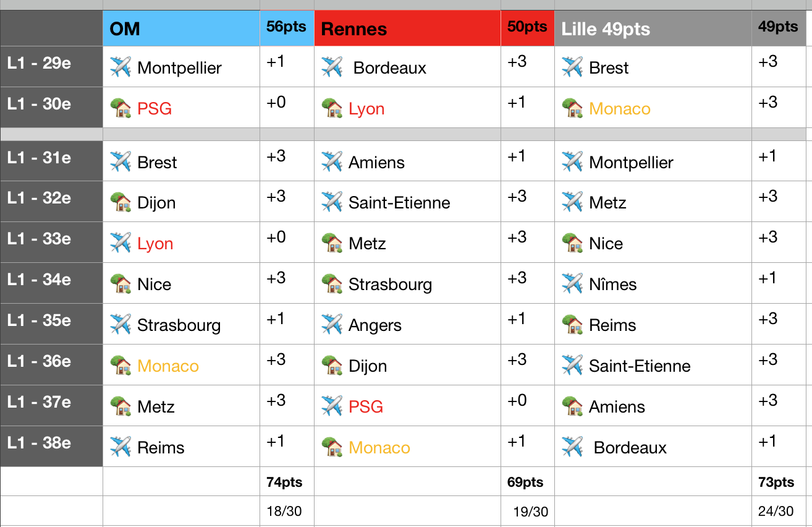Select the L1 - 38e row header
This screenshot has height=527, width=812.
coord(51,447)
